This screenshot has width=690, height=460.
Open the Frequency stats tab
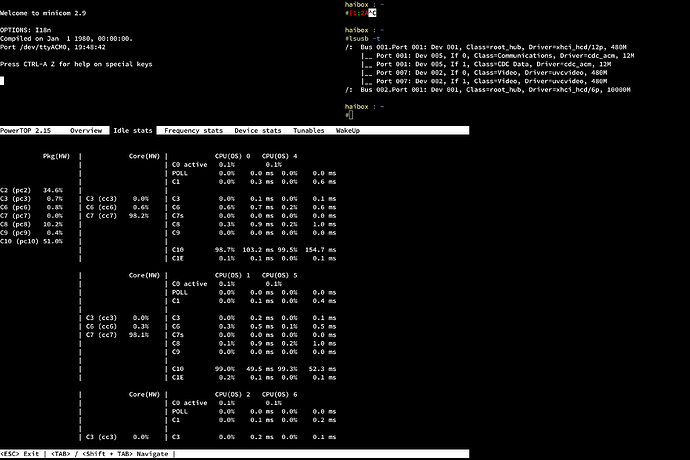pyautogui.click(x=194, y=130)
